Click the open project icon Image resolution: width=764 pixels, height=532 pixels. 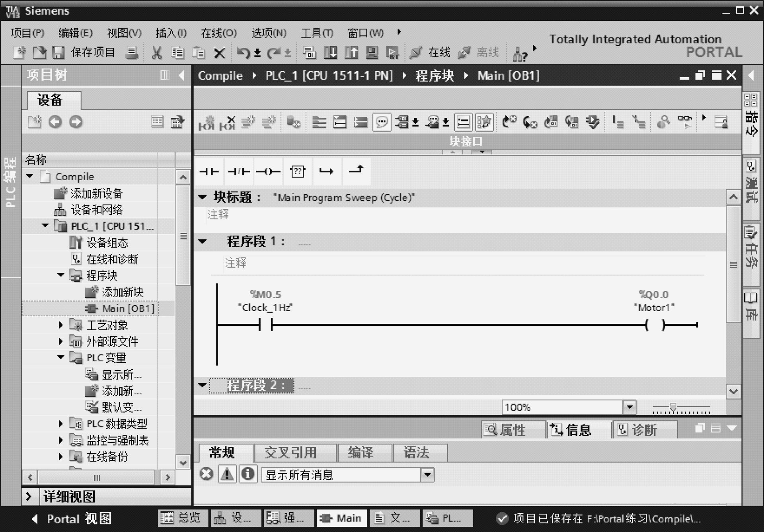[x=39, y=53]
